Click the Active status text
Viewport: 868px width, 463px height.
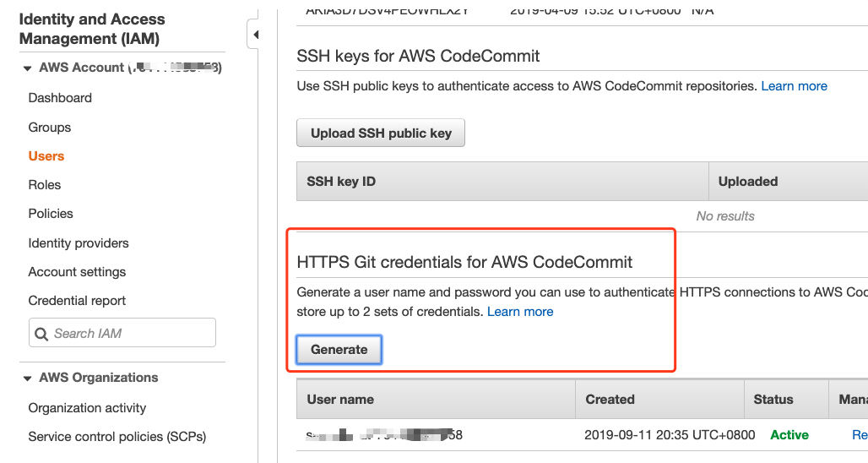[x=789, y=435]
